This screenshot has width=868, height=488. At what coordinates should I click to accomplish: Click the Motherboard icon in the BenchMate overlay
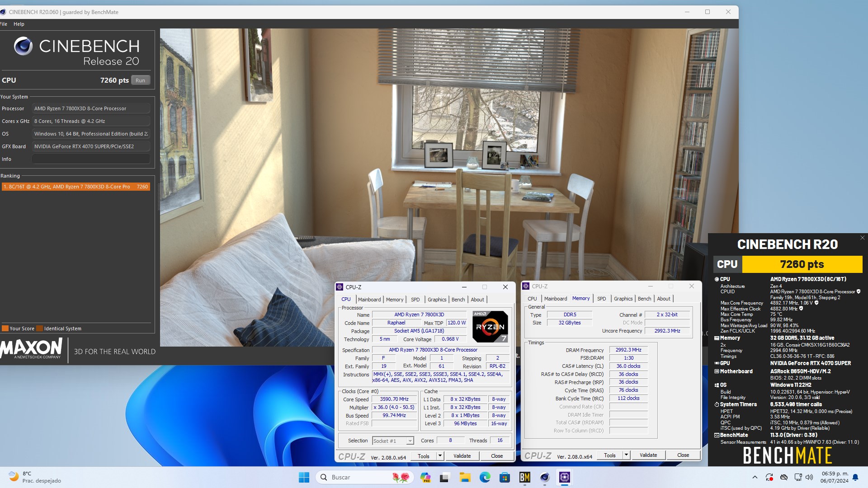717,371
